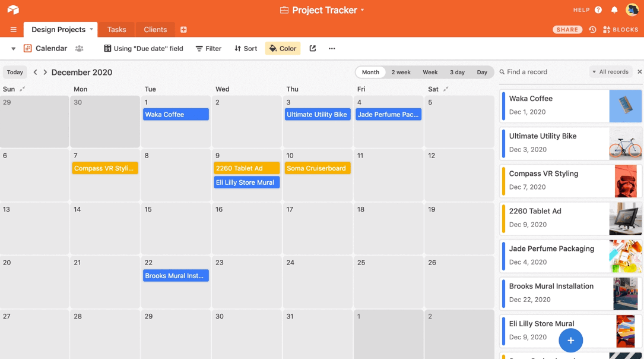Open the hamburger tables menu

pyautogui.click(x=14, y=30)
